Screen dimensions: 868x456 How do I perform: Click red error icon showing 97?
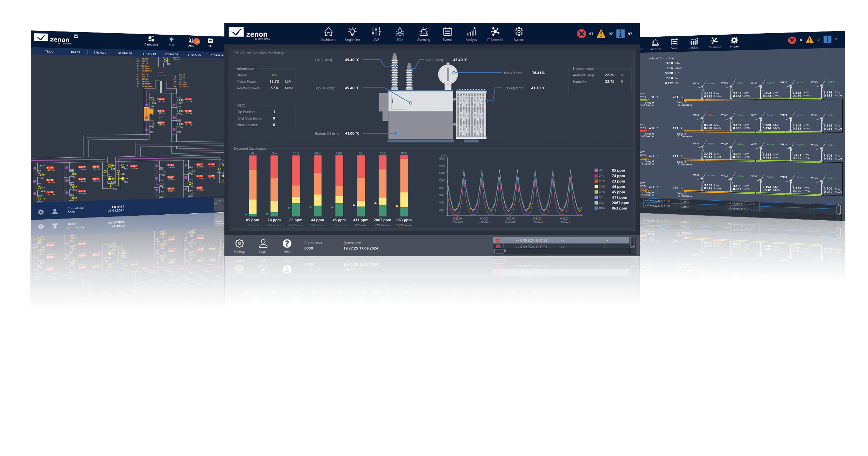click(581, 34)
